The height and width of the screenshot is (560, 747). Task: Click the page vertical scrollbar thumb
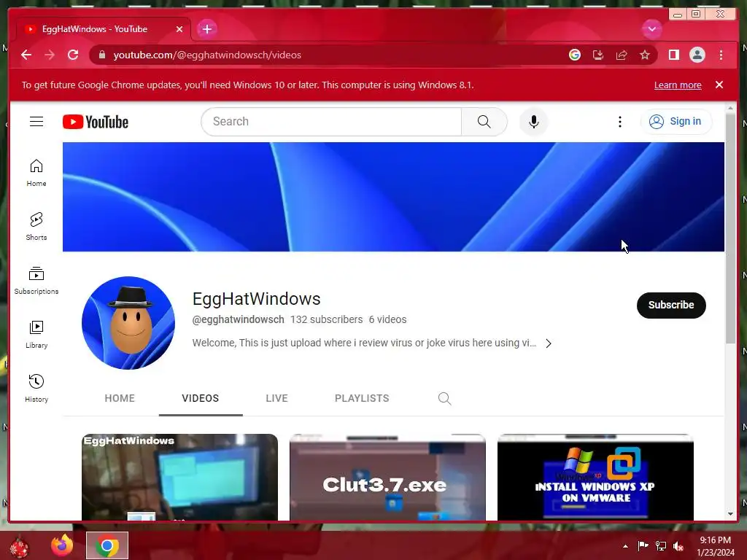tap(729, 228)
